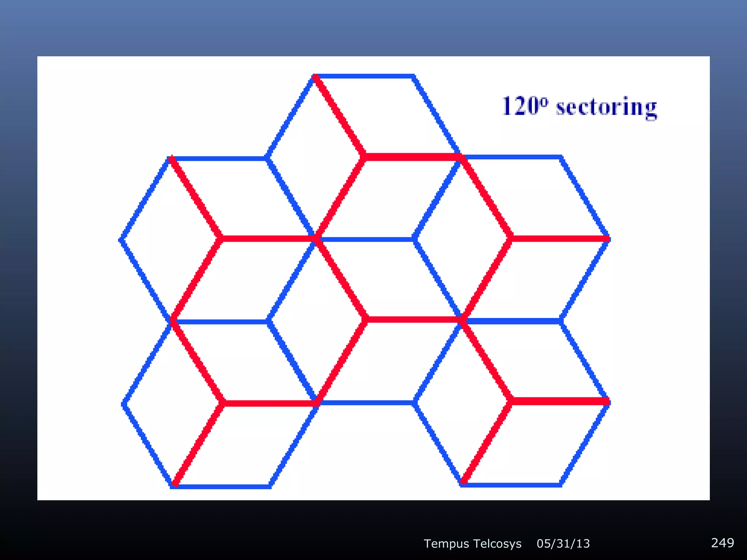Image resolution: width=747 pixels, height=560 pixels.
Task: Click red junction of bottom-right hexagon
Action: (511, 401)
